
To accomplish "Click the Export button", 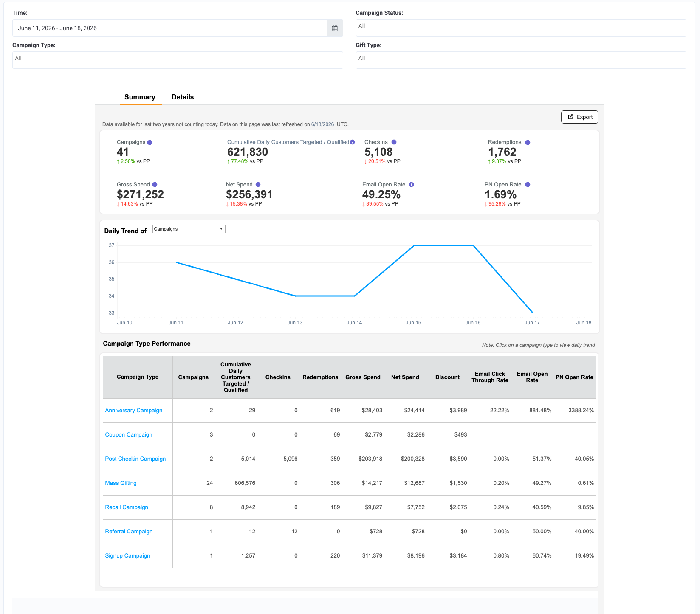I will click(580, 117).
